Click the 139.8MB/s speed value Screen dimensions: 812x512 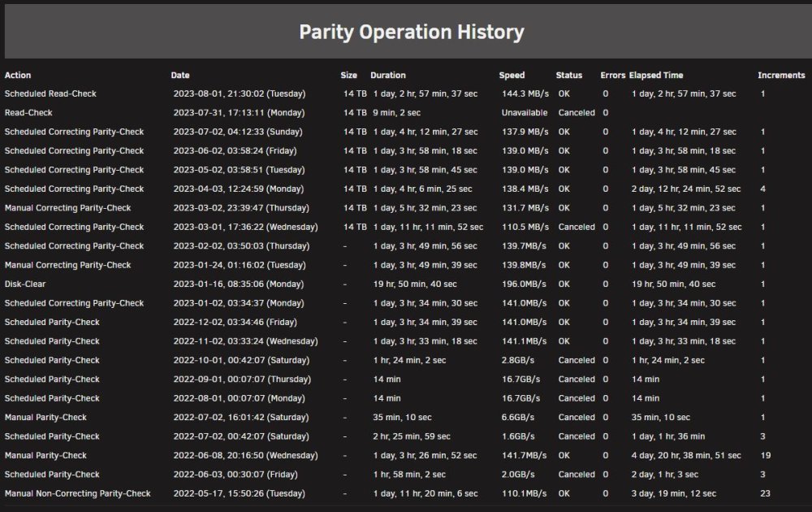pyautogui.click(x=524, y=265)
